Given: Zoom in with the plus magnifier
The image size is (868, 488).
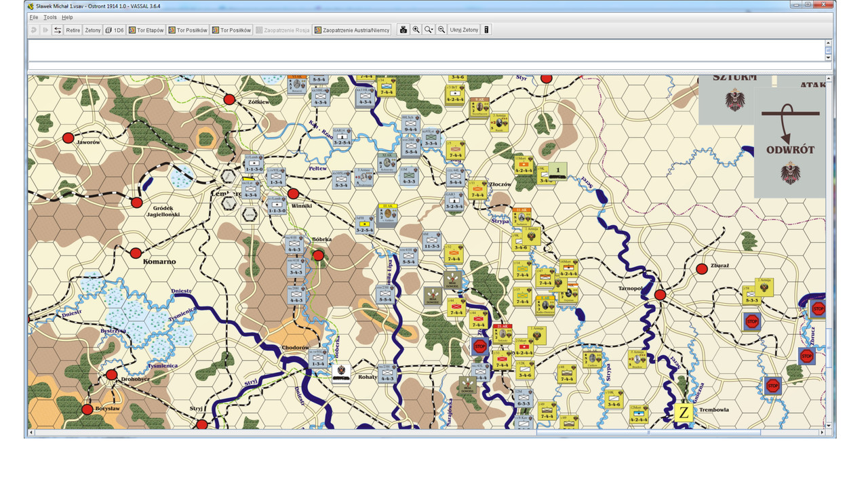Looking at the screenshot, I should pos(416,30).
